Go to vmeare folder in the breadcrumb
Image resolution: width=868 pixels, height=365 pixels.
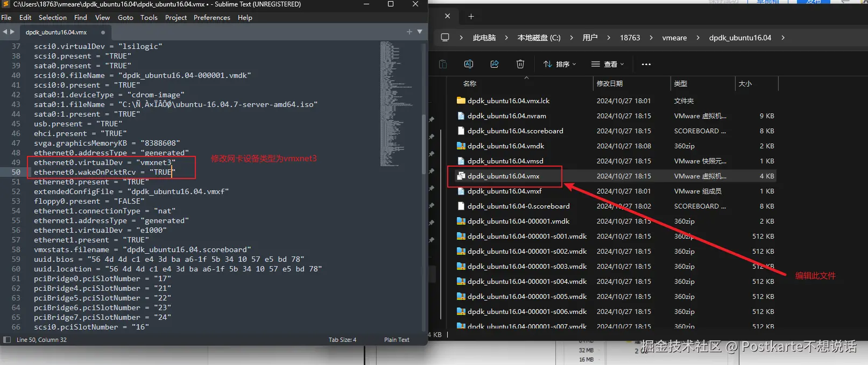click(x=674, y=38)
